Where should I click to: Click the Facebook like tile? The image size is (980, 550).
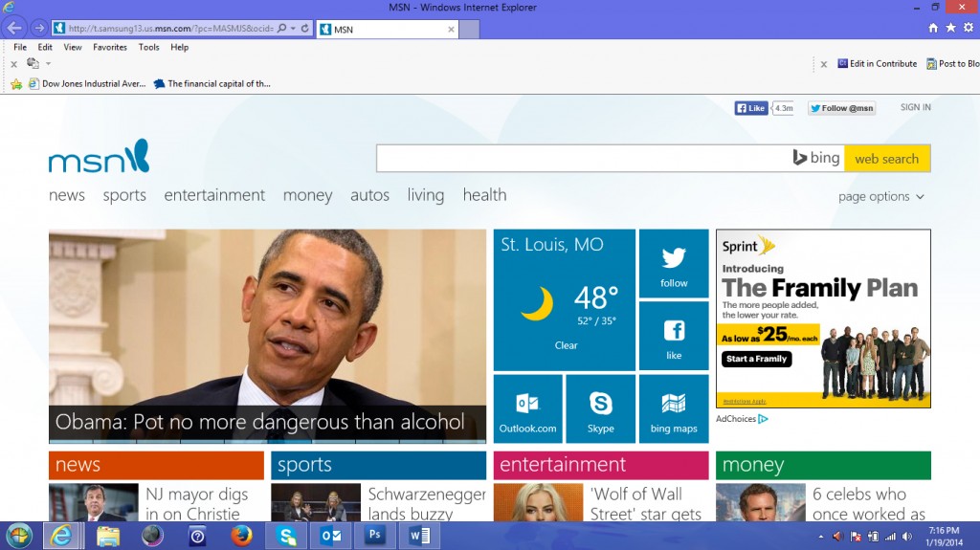674,336
